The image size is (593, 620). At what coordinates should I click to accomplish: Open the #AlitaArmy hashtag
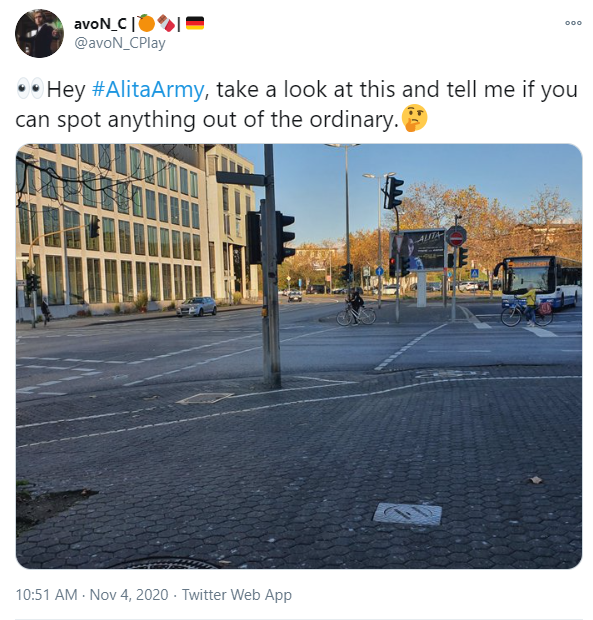click(148, 89)
